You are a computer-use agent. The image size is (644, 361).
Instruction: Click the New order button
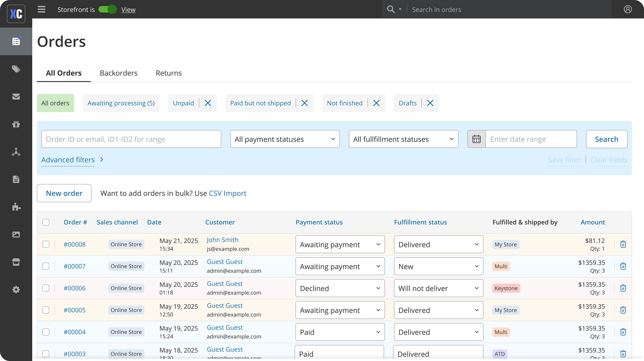click(x=64, y=193)
